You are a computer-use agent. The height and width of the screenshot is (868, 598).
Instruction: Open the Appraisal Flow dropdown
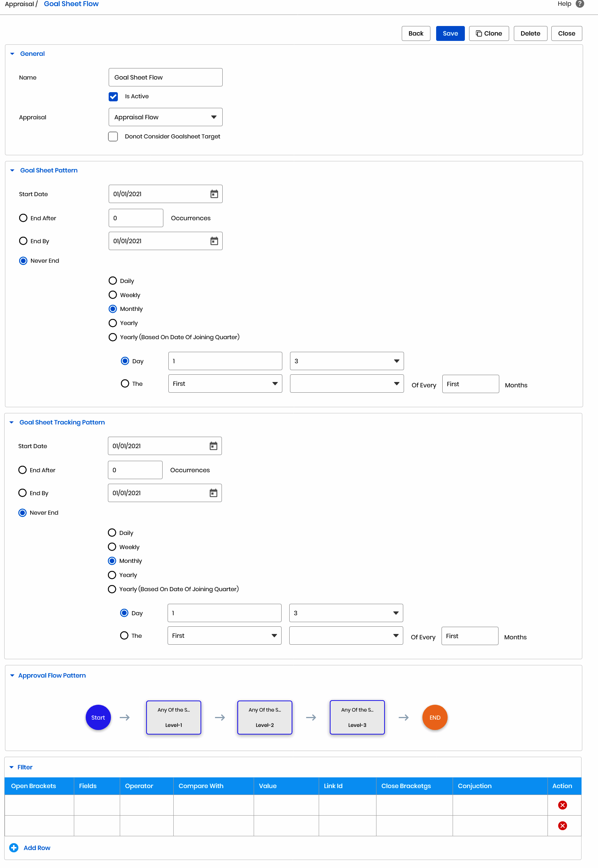[166, 117]
